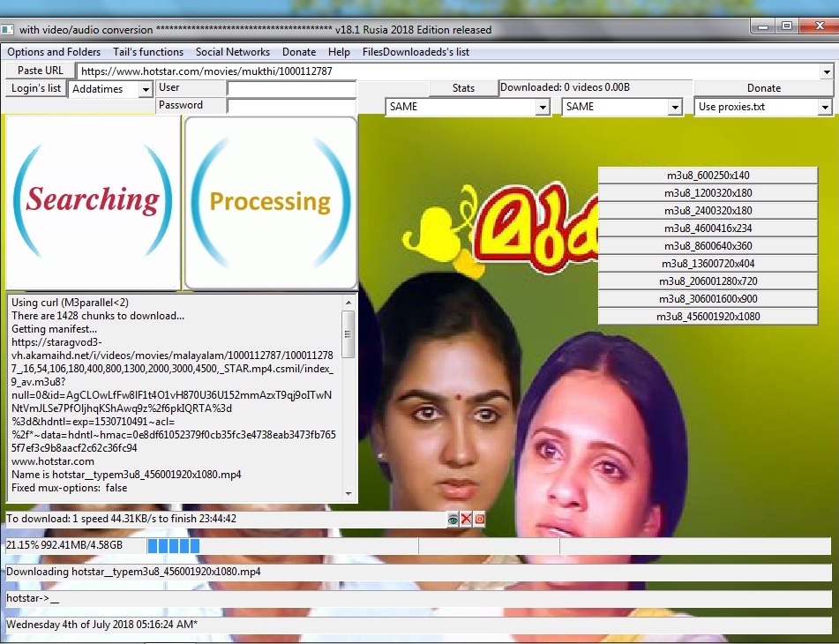The height and width of the screenshot is (644, 839).
Task: Click the eye preview icon
Action: 453,519
